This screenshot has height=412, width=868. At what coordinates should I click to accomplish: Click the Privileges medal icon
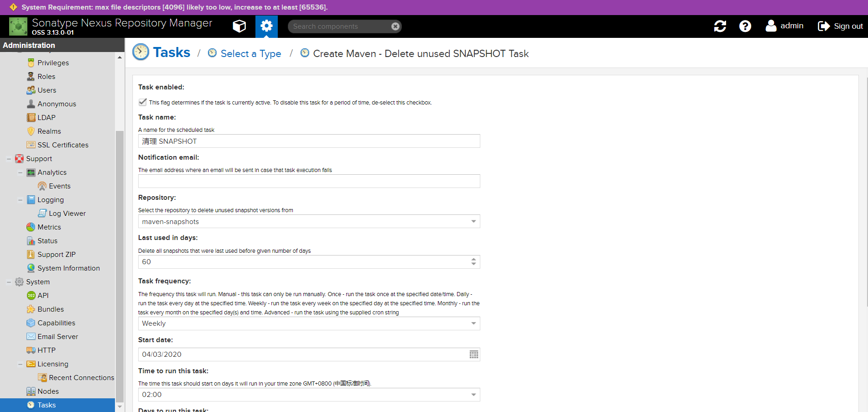[x=31, y=63]
